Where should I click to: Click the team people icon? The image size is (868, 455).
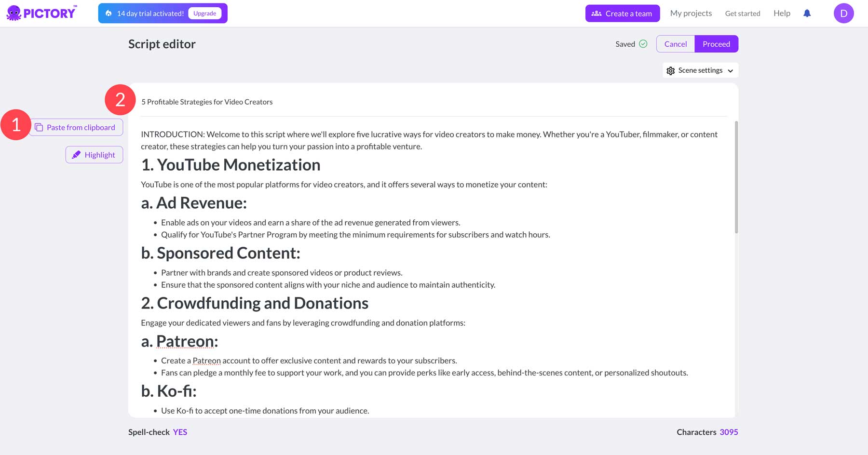(x=597, y=13)
